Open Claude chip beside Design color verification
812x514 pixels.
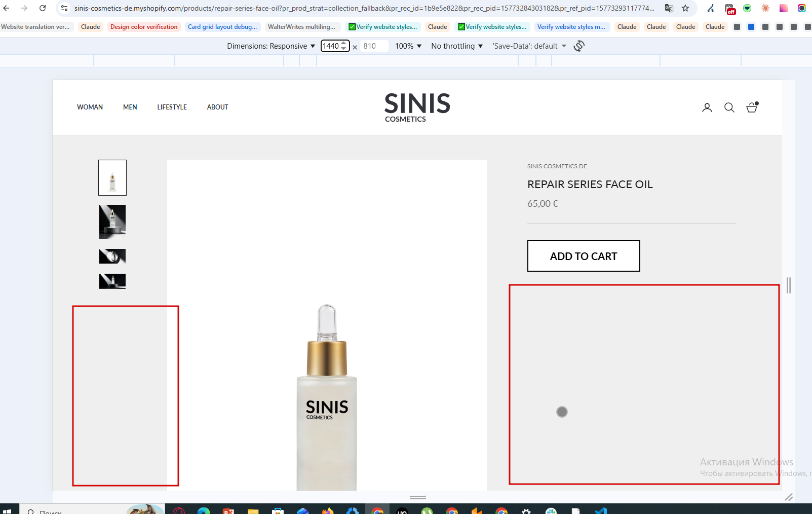90,27
